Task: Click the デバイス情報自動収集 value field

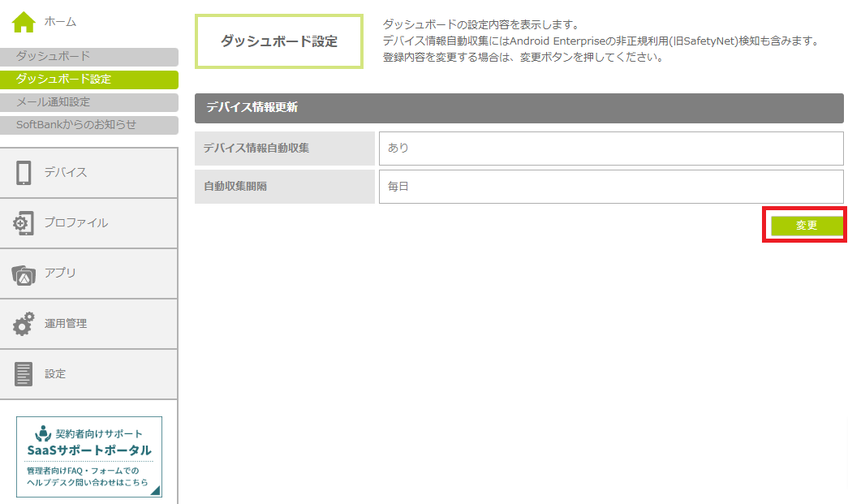Action: coord(610,149)
